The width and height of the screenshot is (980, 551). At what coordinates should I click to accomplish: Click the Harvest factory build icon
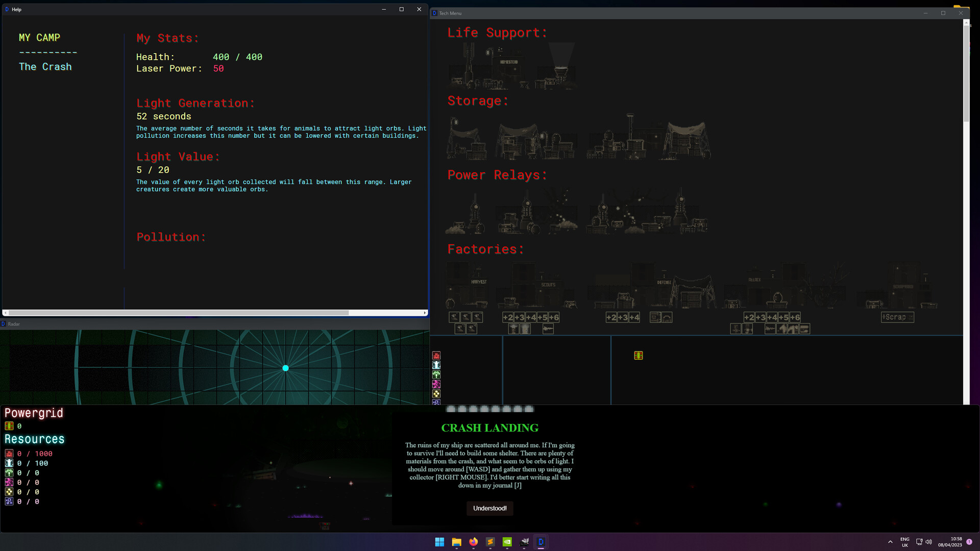(454, 317)
